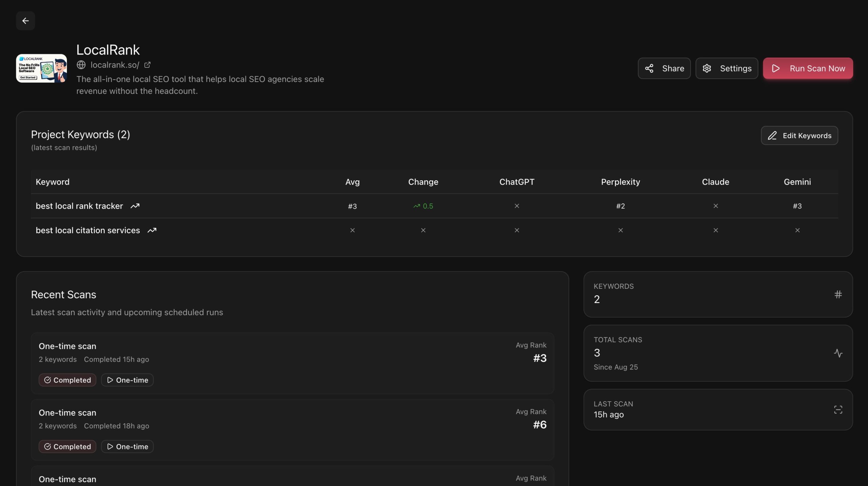Open the scan completed 18h ago

[x=292, y=419]
